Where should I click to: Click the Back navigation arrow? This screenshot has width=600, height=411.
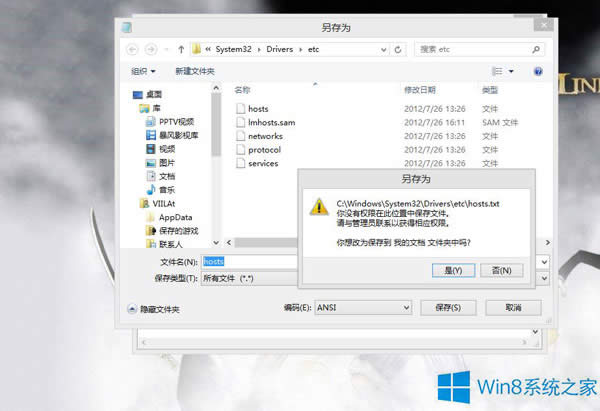[132, 49]
